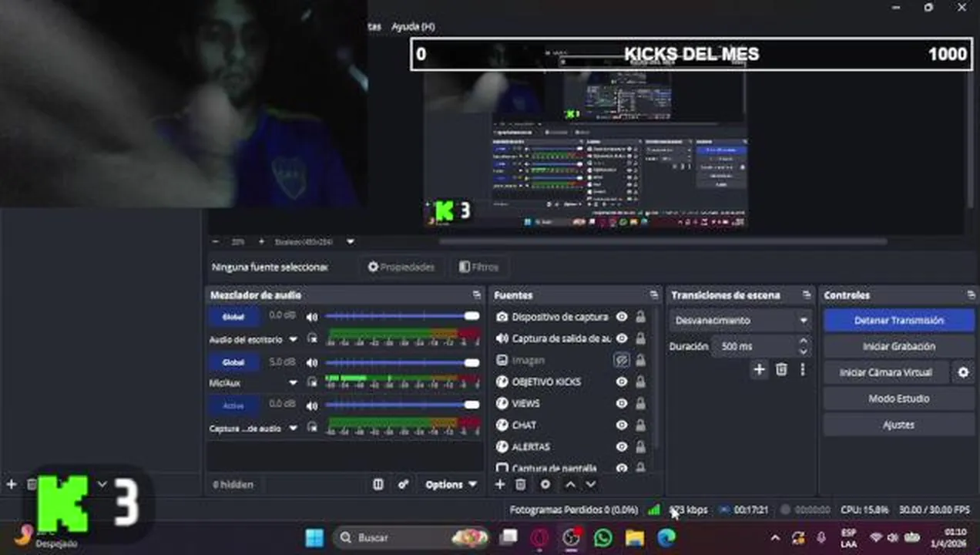The width and height of the screenshot is (980, 555).
Task: Show hidden icons in system tray
Action: tap(775, 538)
